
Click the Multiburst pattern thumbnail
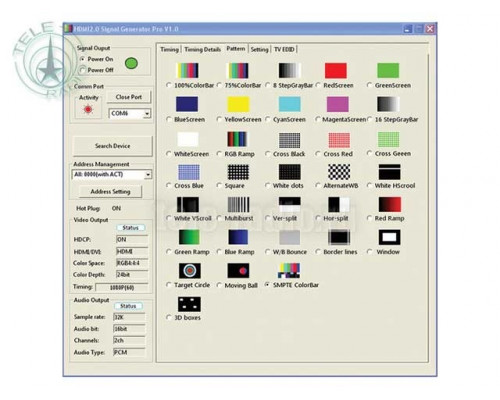[x=238, y=204]
